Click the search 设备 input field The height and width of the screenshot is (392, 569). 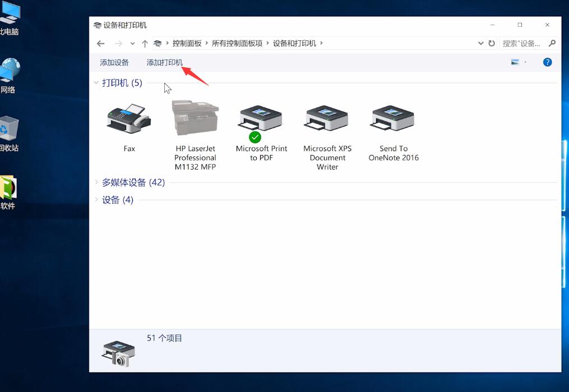point(521,43)
